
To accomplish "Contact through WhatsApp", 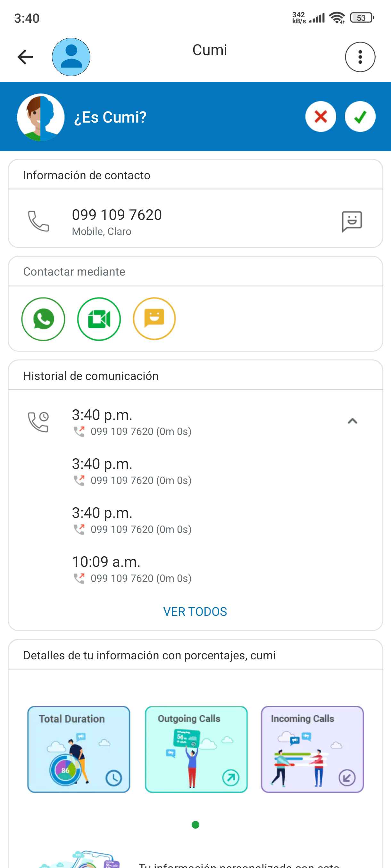I will coord(43,319).
